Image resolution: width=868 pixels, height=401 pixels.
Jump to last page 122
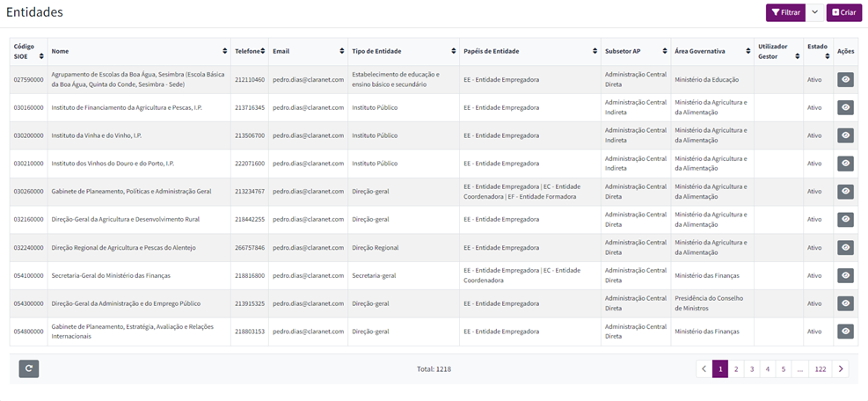[821, 368]
